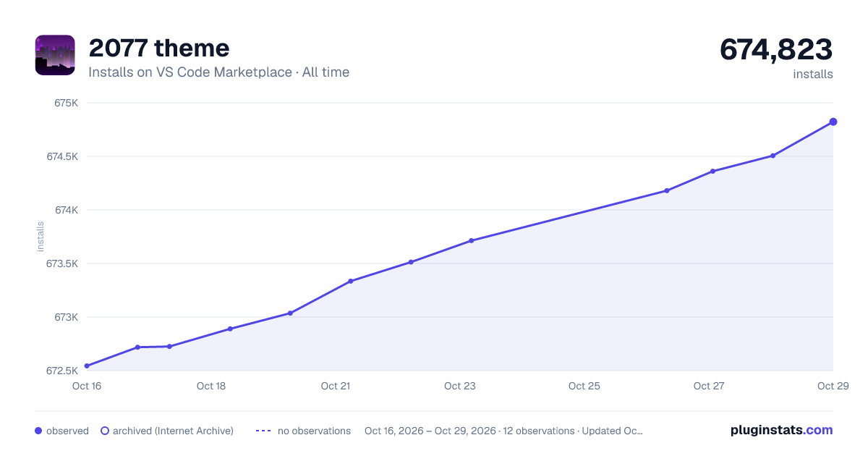The height and width of the screenshot is (456, 868).
Task: Open the pluginstats.com link
Action: [x=782, y=430]
